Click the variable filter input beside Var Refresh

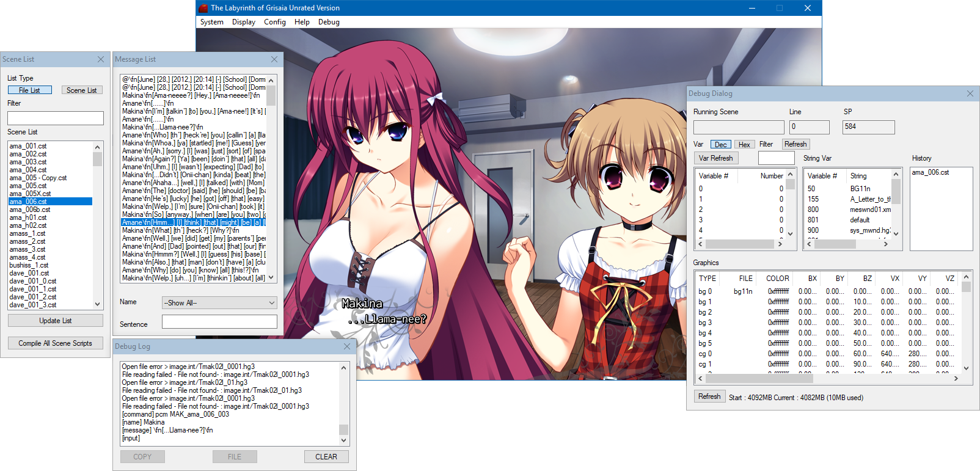click(777, 158)
